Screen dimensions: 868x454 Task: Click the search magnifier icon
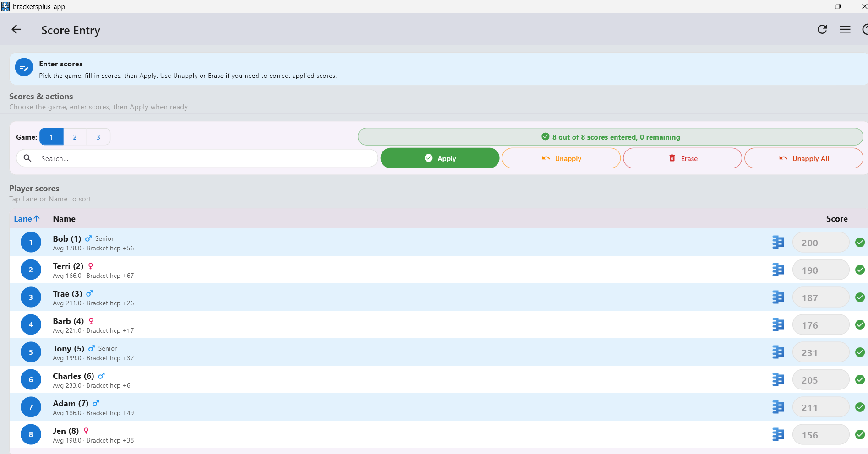click(x=27, y=158)
